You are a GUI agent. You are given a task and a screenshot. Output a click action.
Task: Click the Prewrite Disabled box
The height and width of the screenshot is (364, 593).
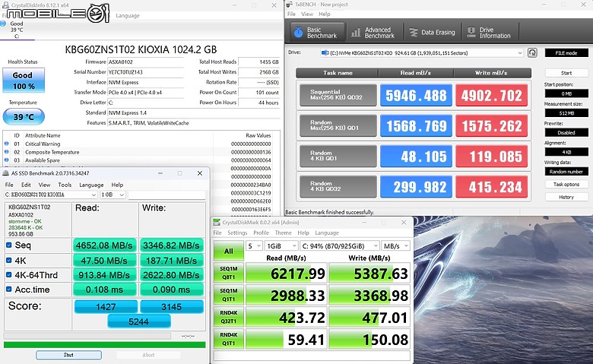point(566,133)
